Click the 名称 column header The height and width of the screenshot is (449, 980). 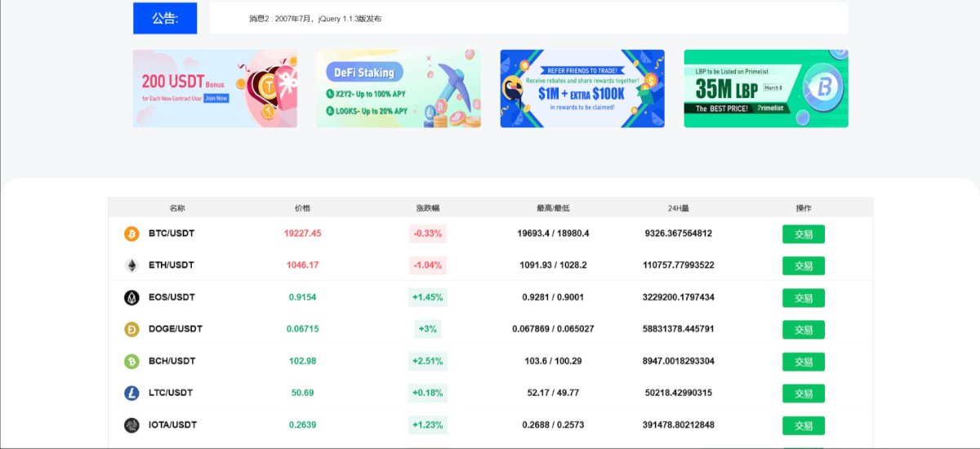(177, 208)
